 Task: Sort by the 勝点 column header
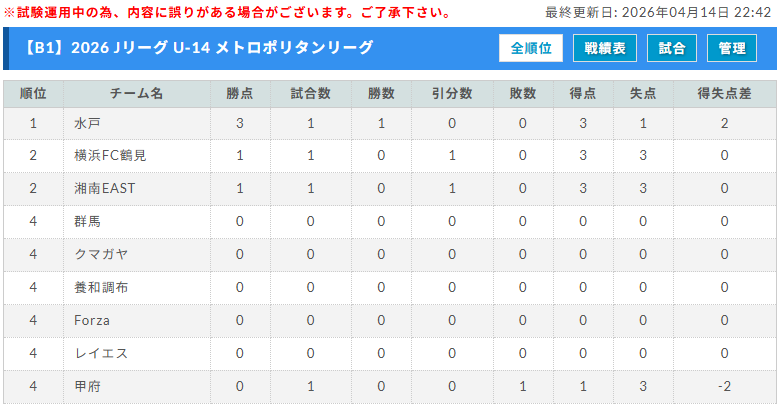point(240,93)
